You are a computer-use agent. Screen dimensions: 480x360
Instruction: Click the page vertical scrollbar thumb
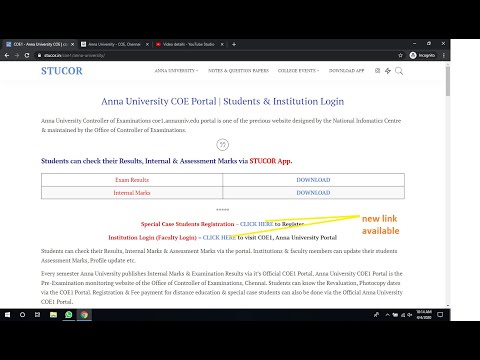tap(448, 81)
